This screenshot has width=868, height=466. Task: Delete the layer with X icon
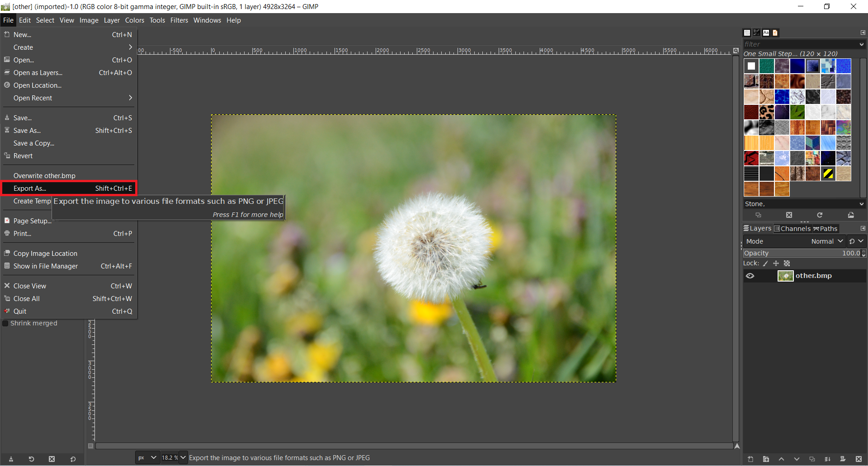(858, 459)
